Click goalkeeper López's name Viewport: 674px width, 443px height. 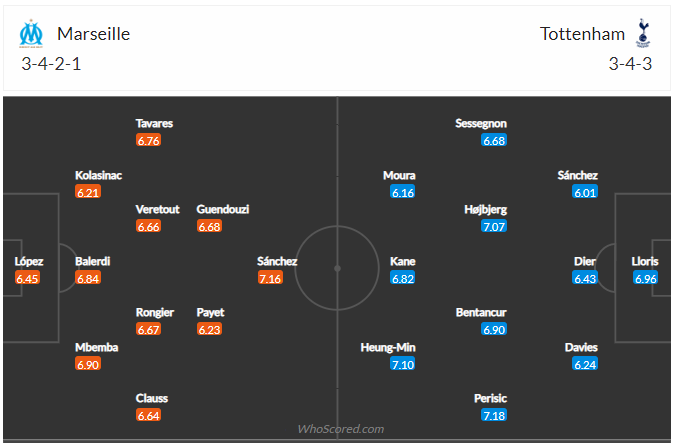click(x=29, y=261)
